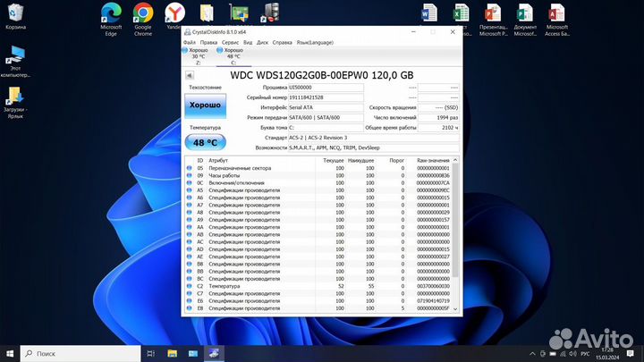Click the Интерфейс Serial ATA field
This screenshot has height=362, width=644.
click(326, 107)
